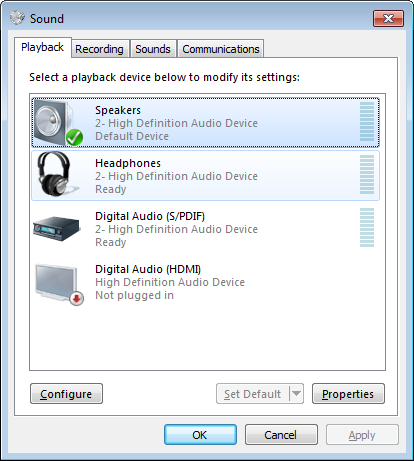Viewport: 414px width, 461px height.
Task: Select the 'Digital Audio (HDMI)' entry
Action: click(148, 269)
